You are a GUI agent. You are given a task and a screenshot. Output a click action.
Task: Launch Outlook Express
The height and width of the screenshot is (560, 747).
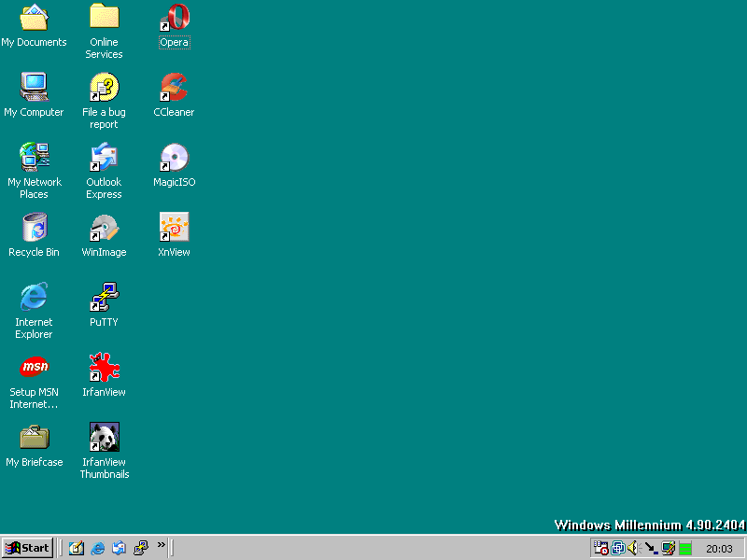pyautogui.click(x=104, y=159)
